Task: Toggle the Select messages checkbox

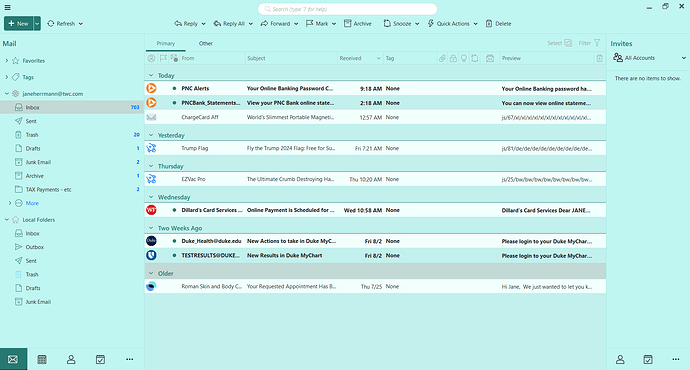Action: point(568,43)
